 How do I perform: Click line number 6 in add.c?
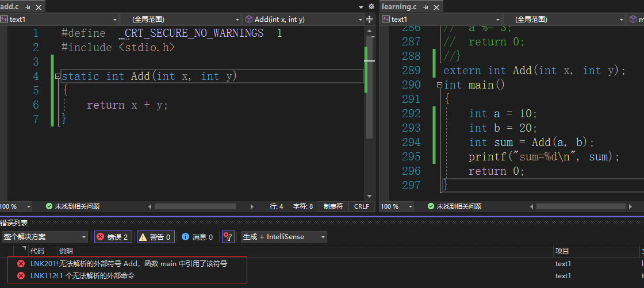coord(36,105)
